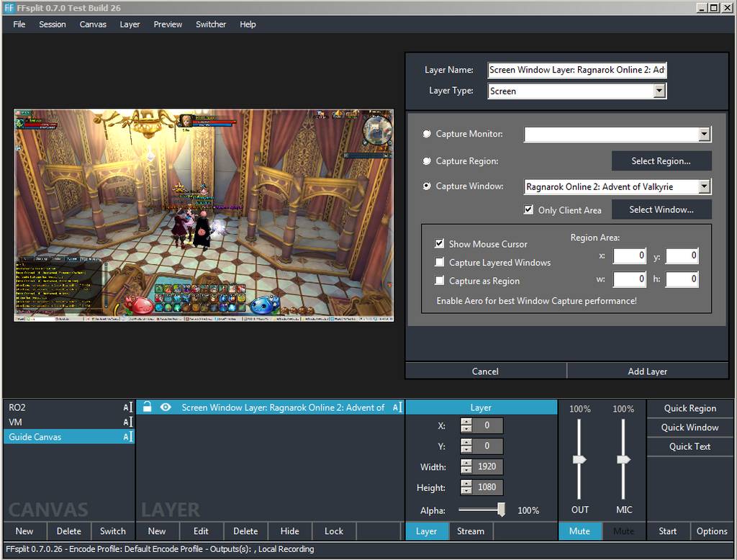Viewport: 737px width, 560px height.
Task: Select the Capture Monitor radio button
Action: tap(426, 134)
